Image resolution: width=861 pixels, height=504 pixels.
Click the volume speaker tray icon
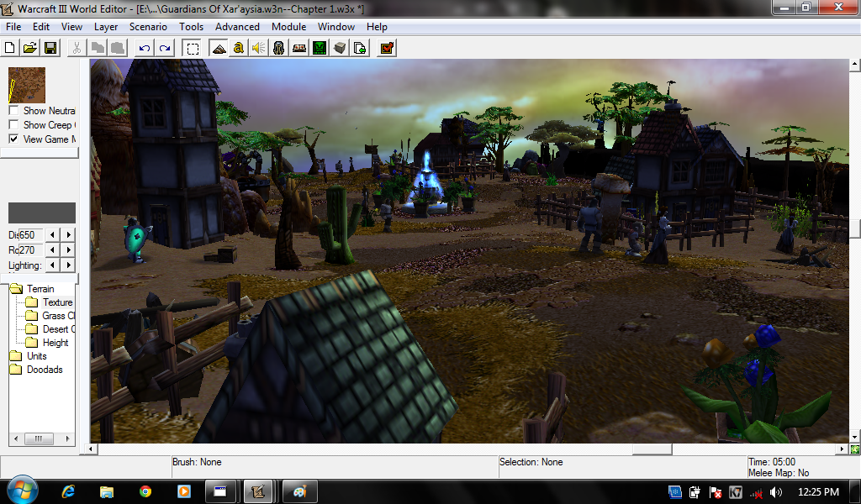[x=776, y=492]
